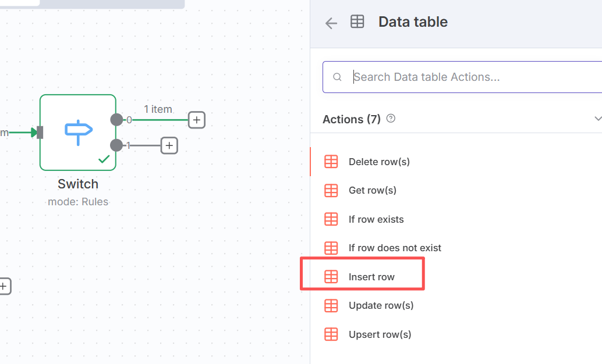
Task: Add node on Switch output 1 plus
Action: click(x=169, y=145)
